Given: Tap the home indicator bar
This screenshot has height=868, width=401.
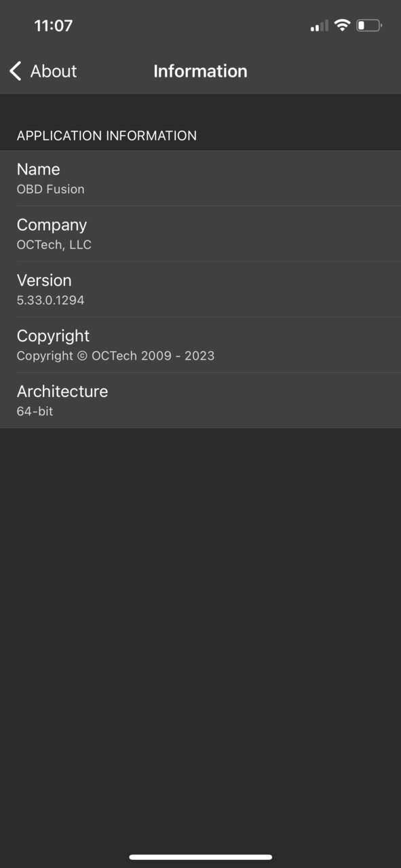Looking at the screenshot, I should point(201,857).
